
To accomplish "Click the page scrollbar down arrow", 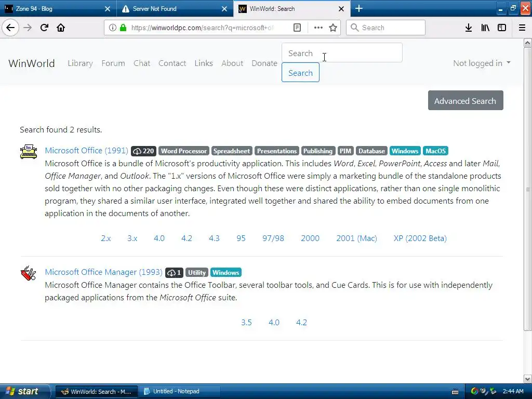I will (528, 379).
